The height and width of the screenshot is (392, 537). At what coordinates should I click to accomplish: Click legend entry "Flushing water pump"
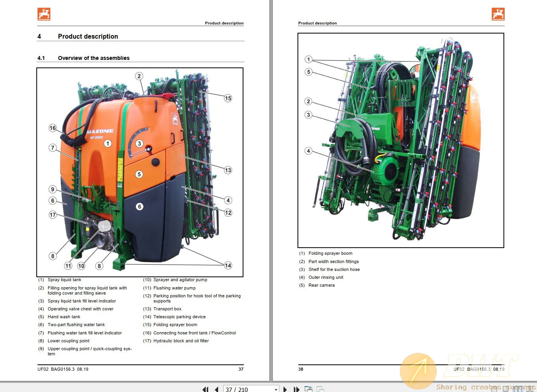pyautogui.click(x=174, y=288)
